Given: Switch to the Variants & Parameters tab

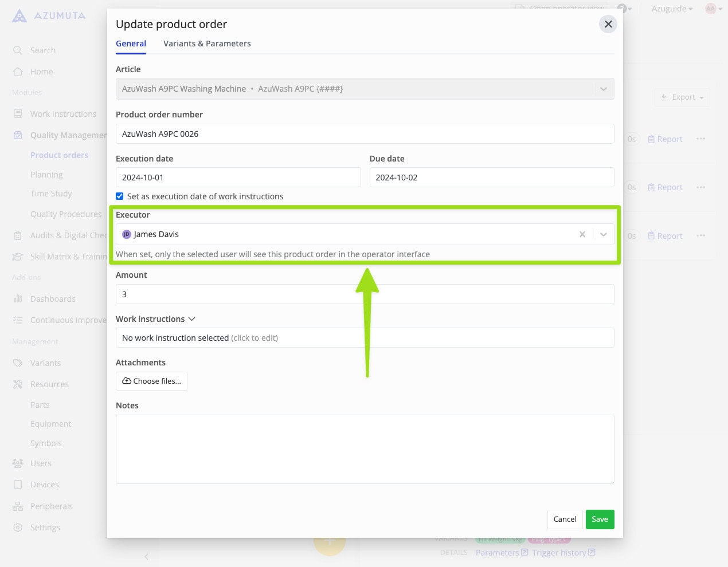Looking at the screenshot, I should point(207,44).
